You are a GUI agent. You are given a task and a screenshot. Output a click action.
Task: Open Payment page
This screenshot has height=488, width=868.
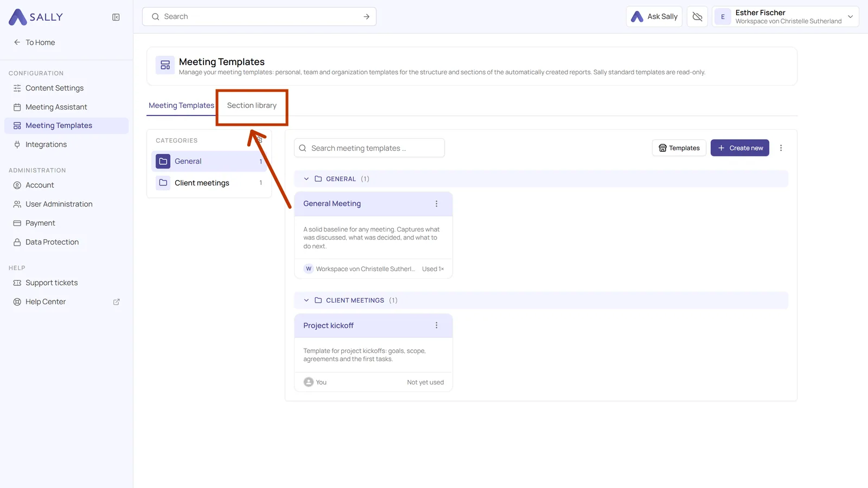66,223
